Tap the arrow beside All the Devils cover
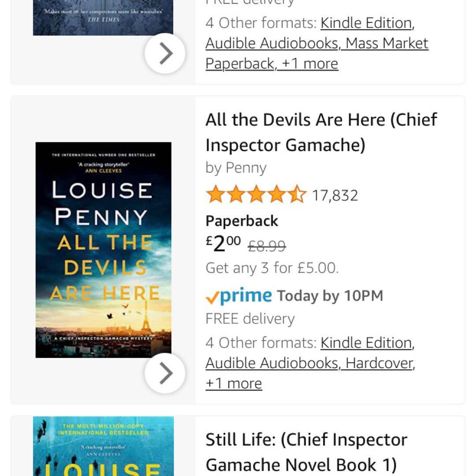 click(x=165, y=373)
